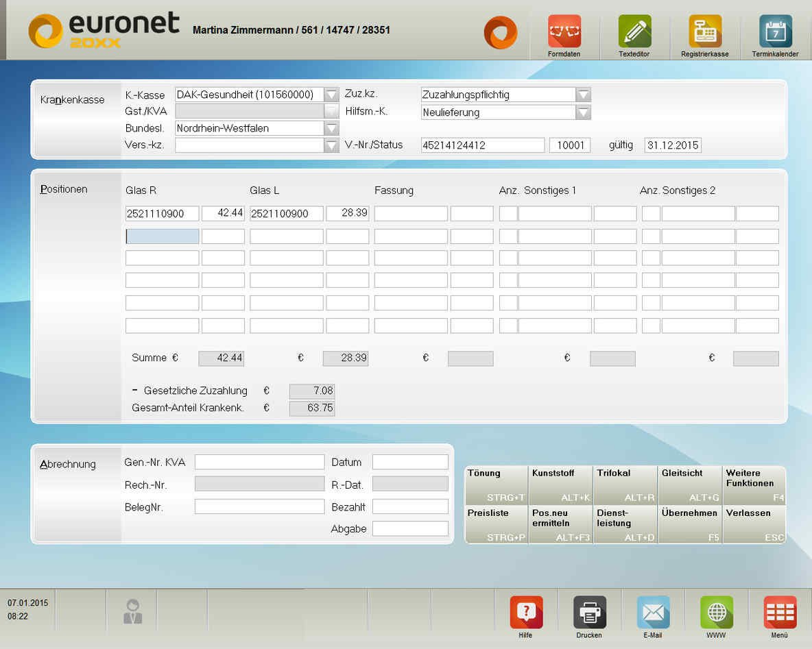Select the Positionen section label
The image size is (812, 649).
[64, 189]
